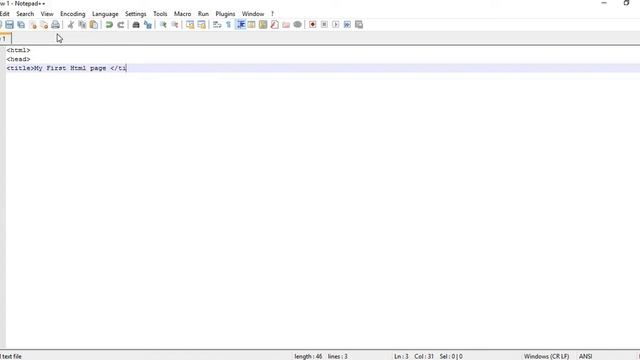Click the Zoom In icon

click(163, 24)
